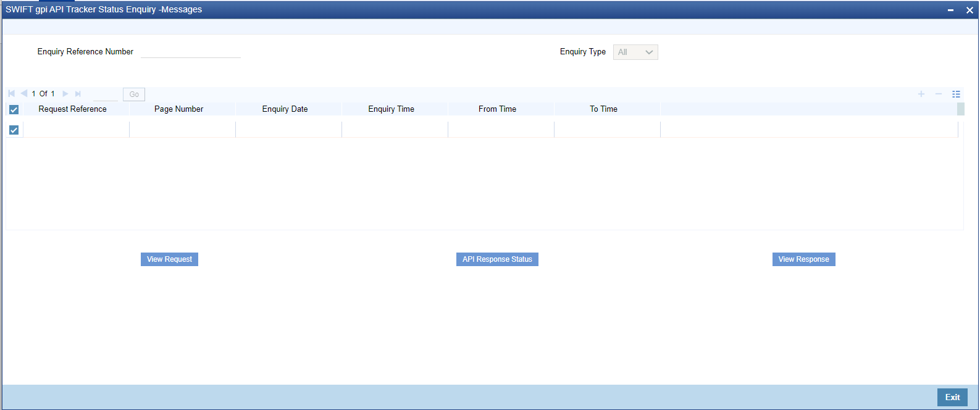Screen dimensions: 980x410
Task: Focus the page number input beside Go
Action: (x=106, y=94)
